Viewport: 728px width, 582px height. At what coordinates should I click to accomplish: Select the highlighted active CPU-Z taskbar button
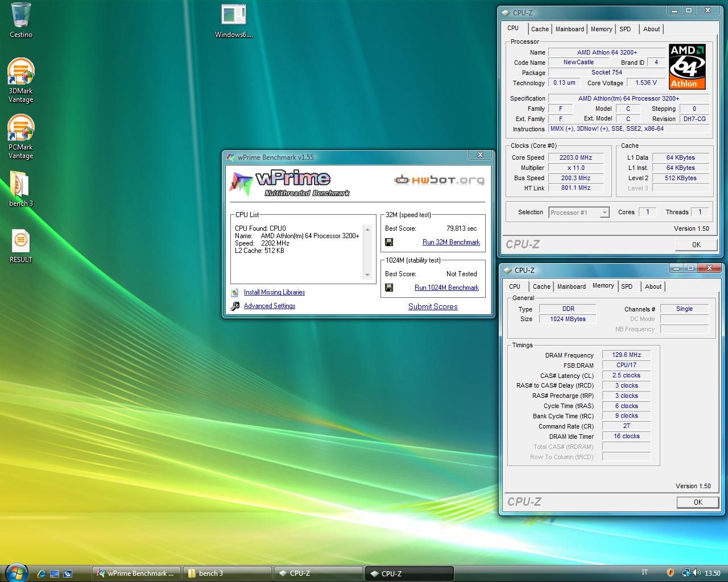[409, 573]
